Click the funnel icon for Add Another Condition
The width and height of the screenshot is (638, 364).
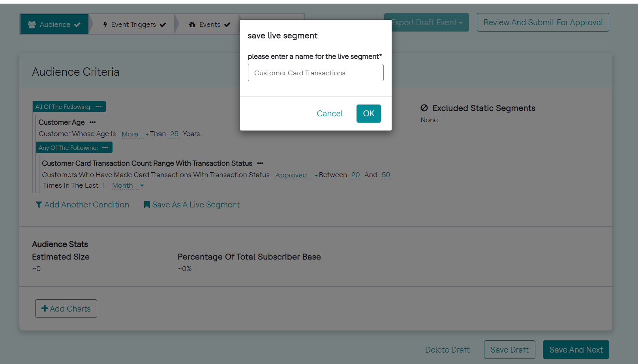39,205
